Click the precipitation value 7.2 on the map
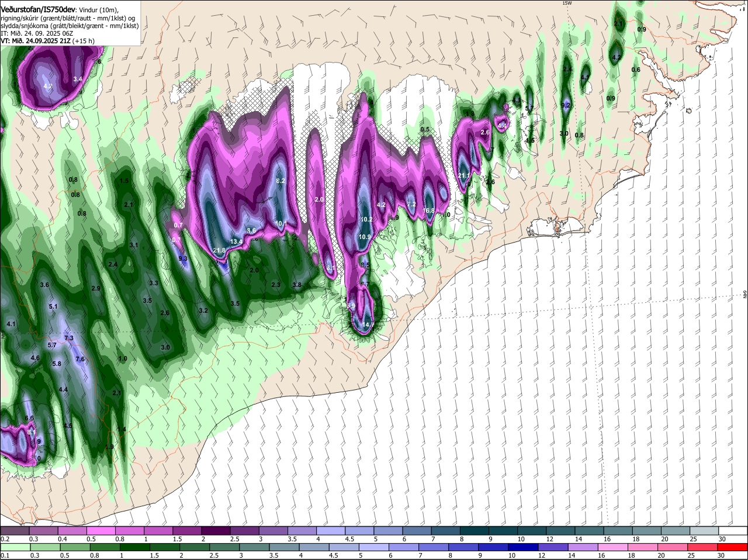Image resolution: width=748 pixels, height=560 pixels. pyautogui.click(x=411, y=204)
